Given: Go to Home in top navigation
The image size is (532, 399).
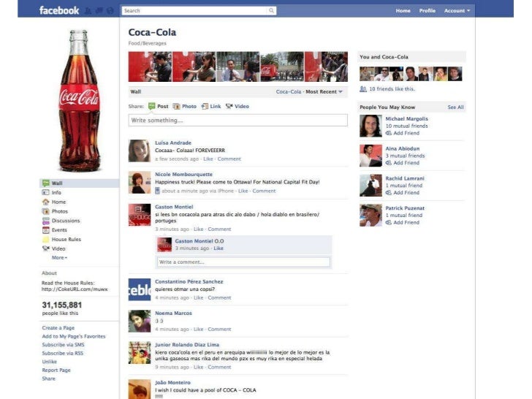Looking at the screenshot, I should 403,11.
